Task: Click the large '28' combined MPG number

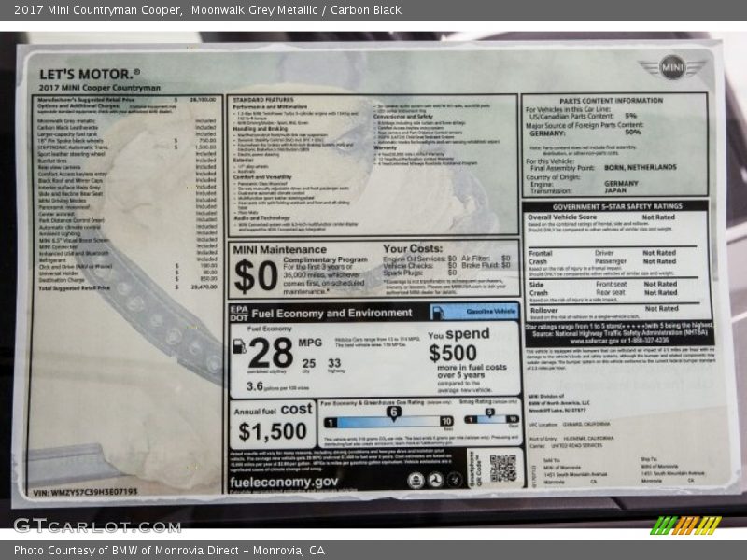Action: [271, 353]
